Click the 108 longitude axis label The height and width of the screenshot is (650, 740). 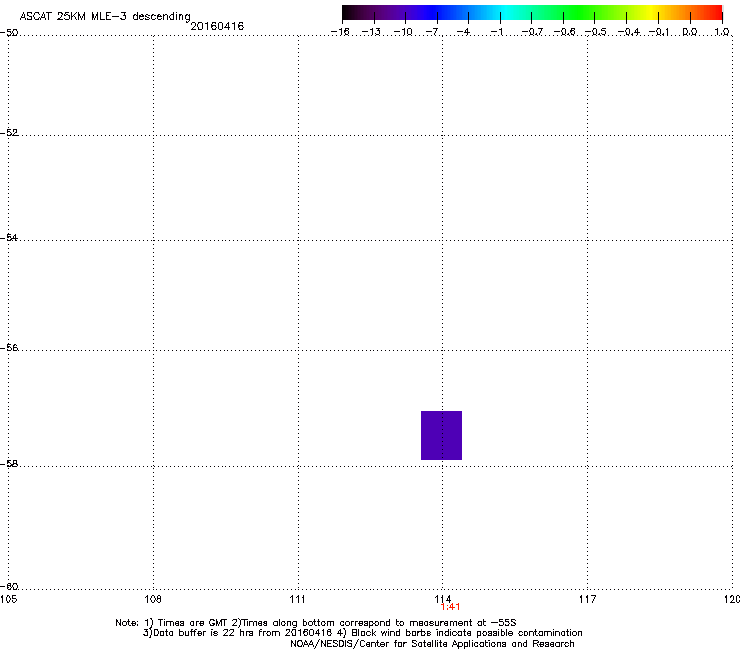(153, 599)
